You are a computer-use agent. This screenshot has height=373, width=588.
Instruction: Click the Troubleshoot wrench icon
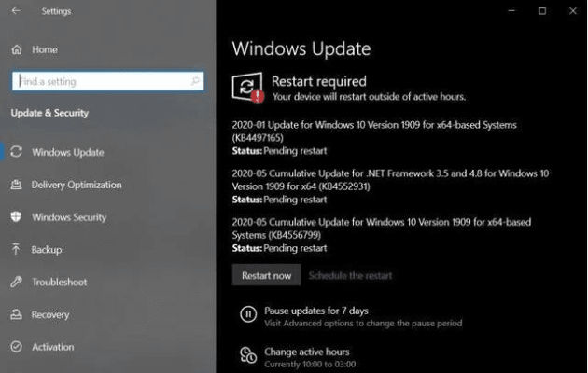[16, 282]
